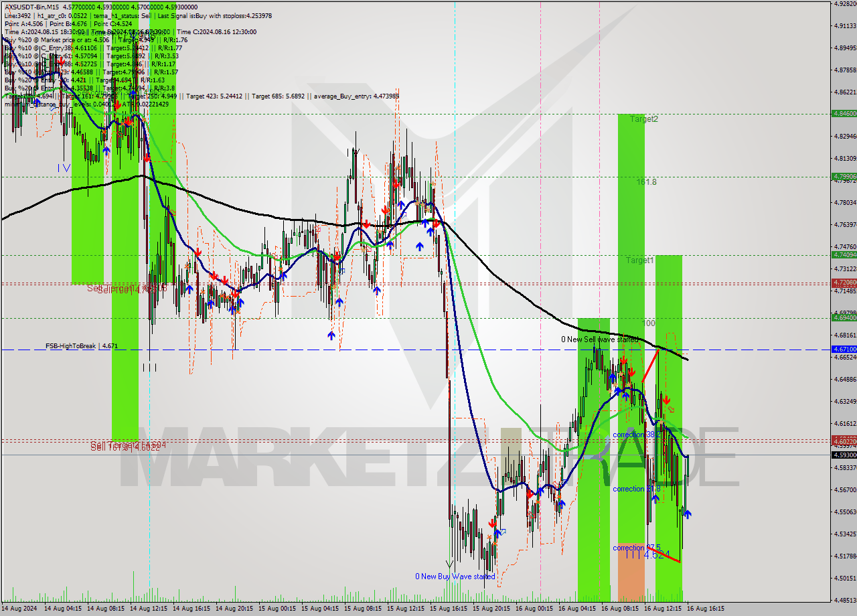The image size is (857, 616).
Task: Click the '14 Aug 16:15' time axis label
Action: tap(191, 609)
